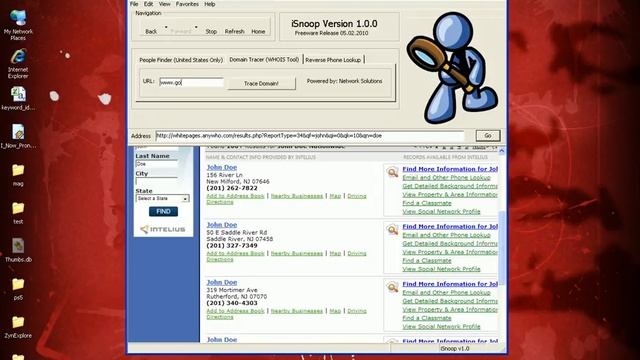Click Find More Information beside 156 River Ln

tap(450, 169)
